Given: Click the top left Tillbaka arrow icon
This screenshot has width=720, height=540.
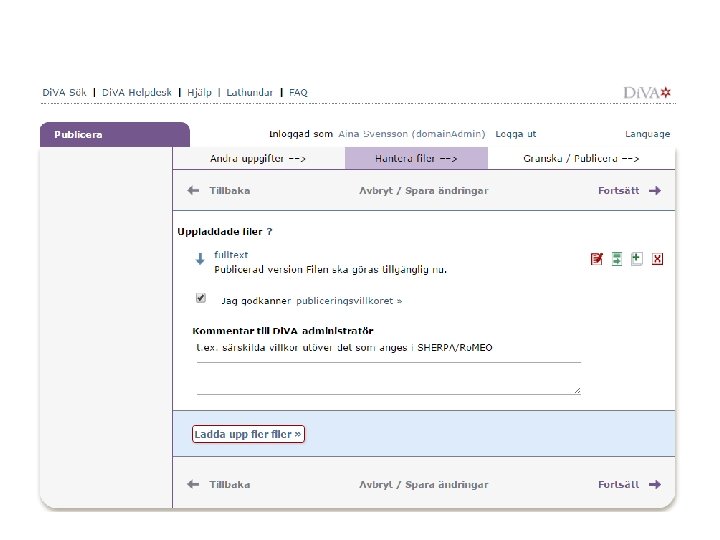Looking at the screenshot, I should click(x=193, y=190).
